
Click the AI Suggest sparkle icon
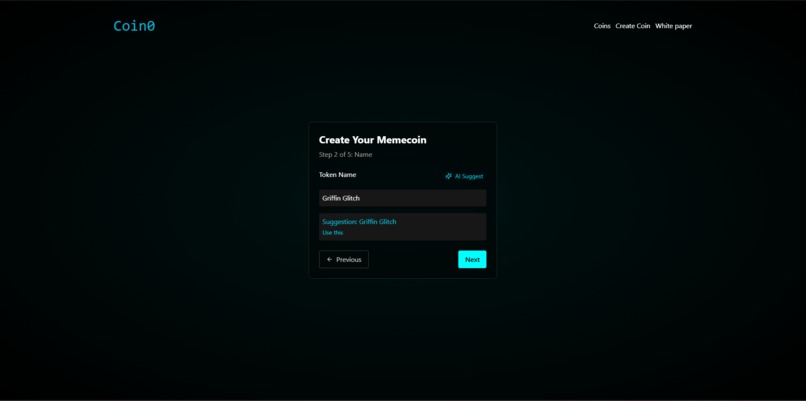click(x=449, y=176)
